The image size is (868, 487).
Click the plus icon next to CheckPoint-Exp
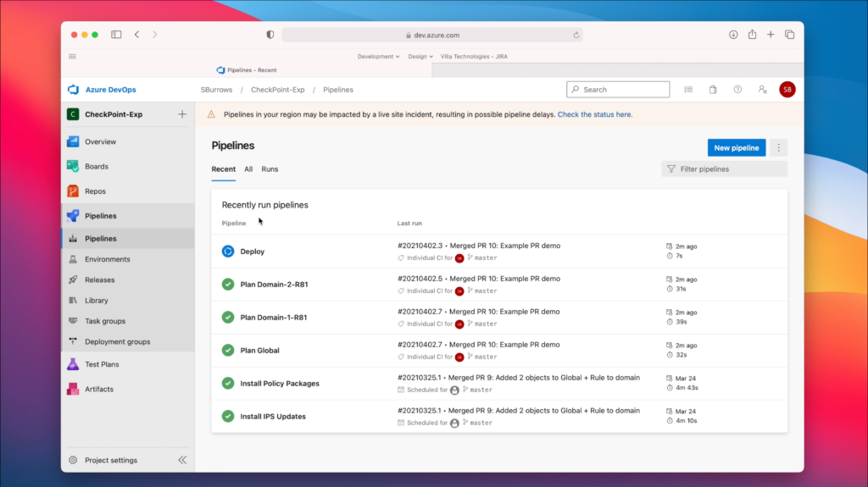(x=182, y=114)
